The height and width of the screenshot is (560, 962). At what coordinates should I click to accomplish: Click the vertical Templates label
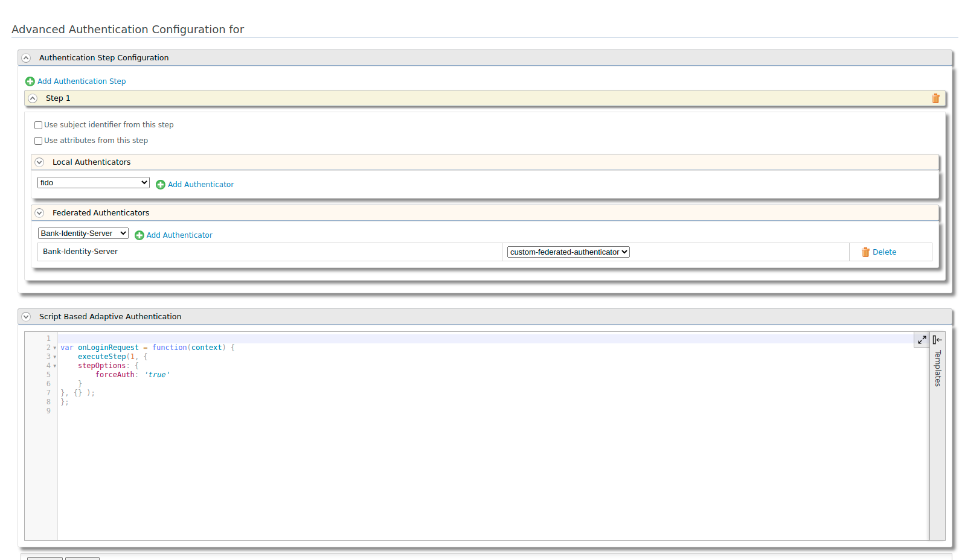(x=937, y=368)
